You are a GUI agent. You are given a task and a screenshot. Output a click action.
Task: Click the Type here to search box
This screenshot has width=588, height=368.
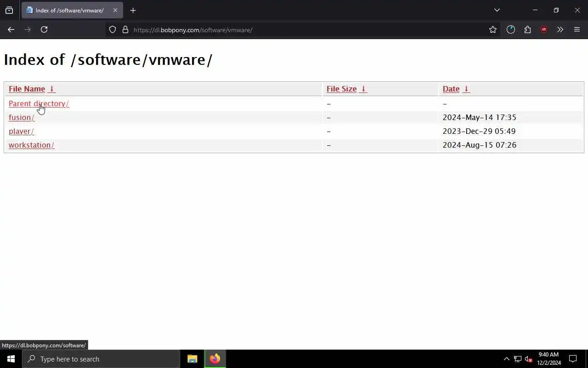(101, 359)
